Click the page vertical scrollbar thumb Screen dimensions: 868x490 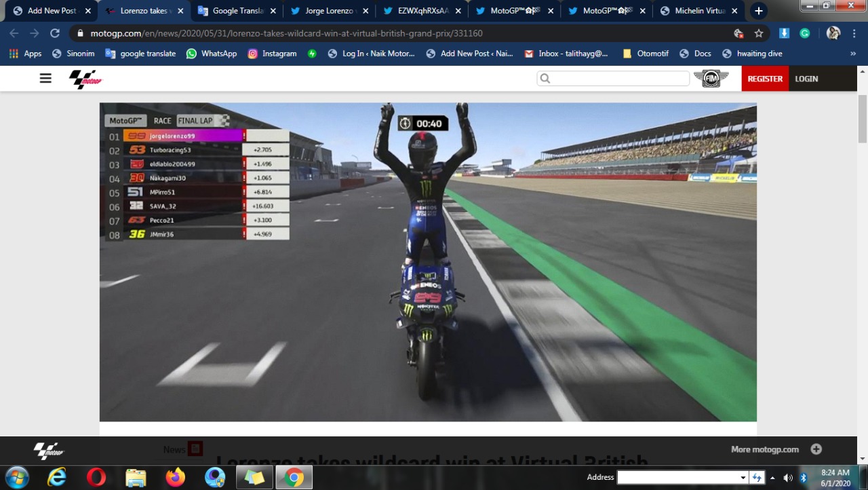(863, 119)
